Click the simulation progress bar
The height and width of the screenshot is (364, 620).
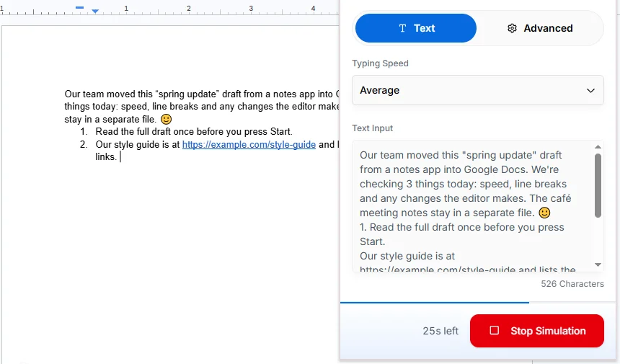[x=478, y=303]
